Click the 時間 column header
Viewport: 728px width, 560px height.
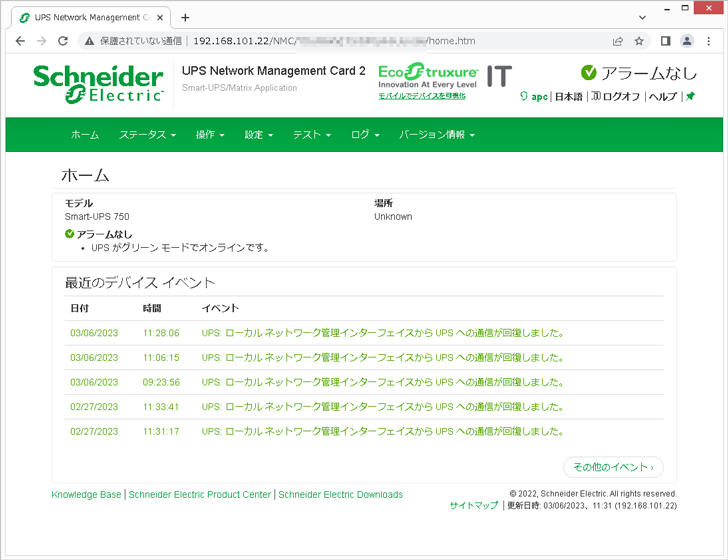152,308
